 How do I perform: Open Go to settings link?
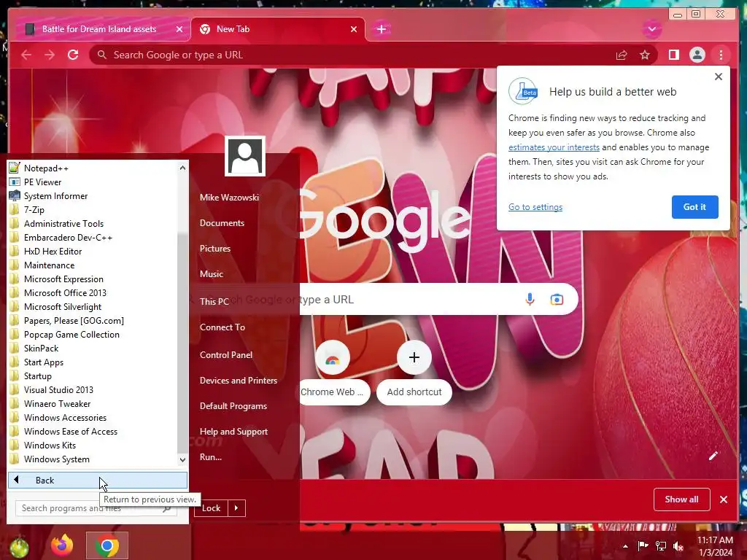(x=535, y=206)
